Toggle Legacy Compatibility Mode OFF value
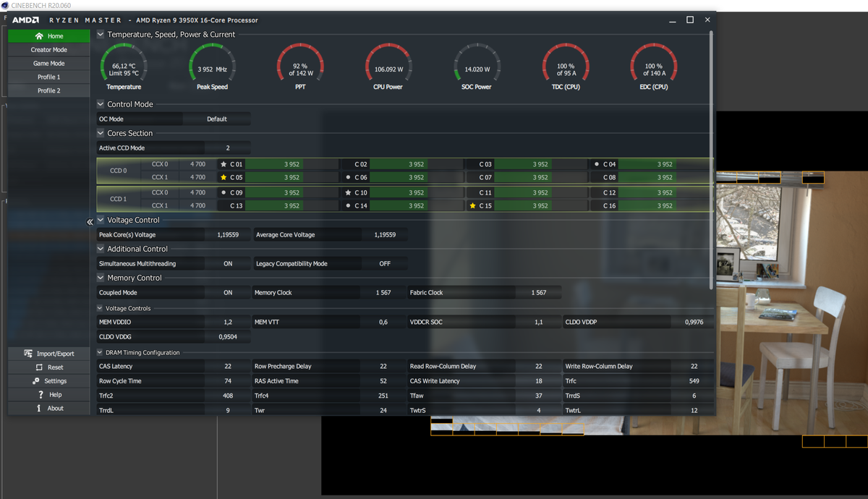The image size is (868, 499). point(385,264)
